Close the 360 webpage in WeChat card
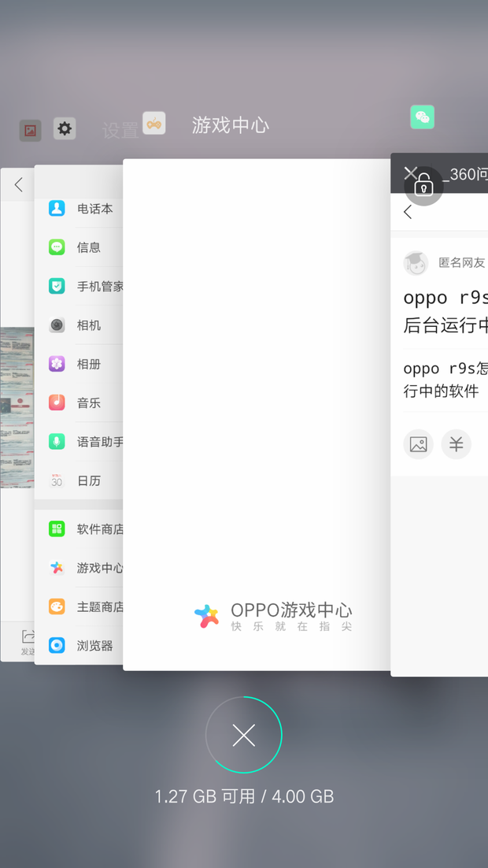 tap(410, 173)
